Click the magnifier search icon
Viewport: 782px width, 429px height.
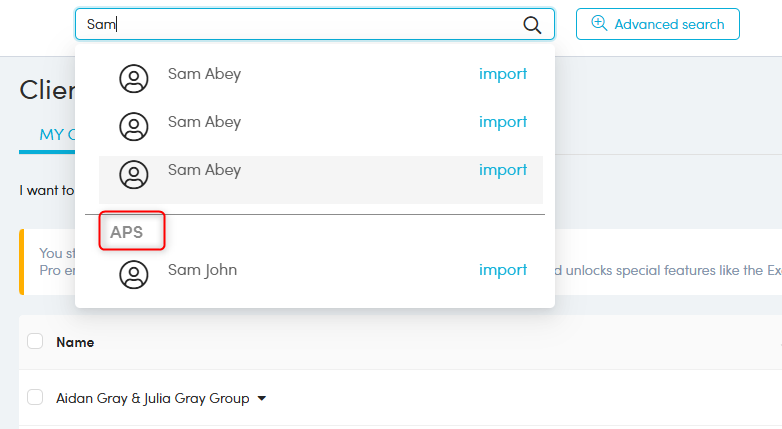tap(532, 25)
